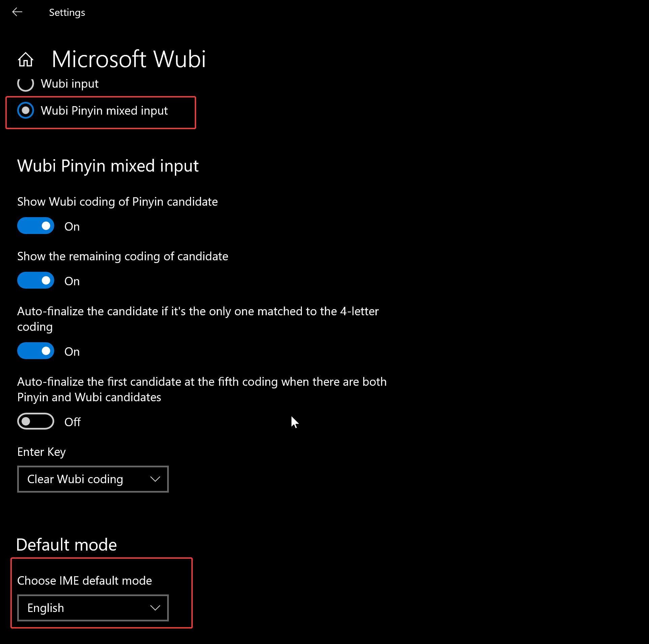Click the Wubi Pinyin mixed input heading
This screenshot has width=649, height=644.
tap(108, 166)
